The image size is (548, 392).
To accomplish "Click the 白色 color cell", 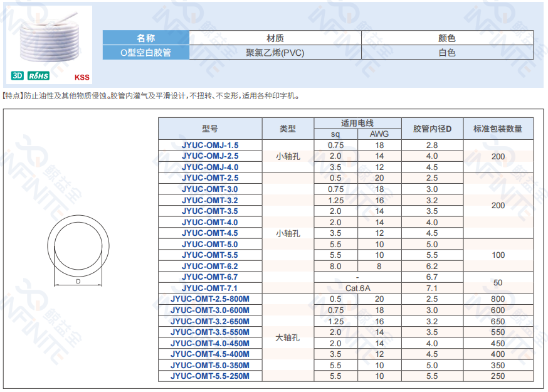I will (447, 53).
